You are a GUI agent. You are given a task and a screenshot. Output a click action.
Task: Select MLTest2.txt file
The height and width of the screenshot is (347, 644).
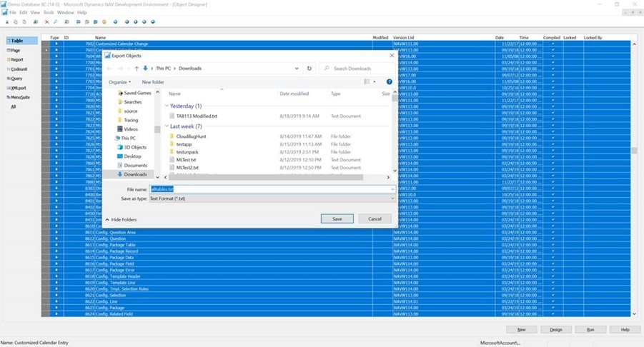click(187, 168)
